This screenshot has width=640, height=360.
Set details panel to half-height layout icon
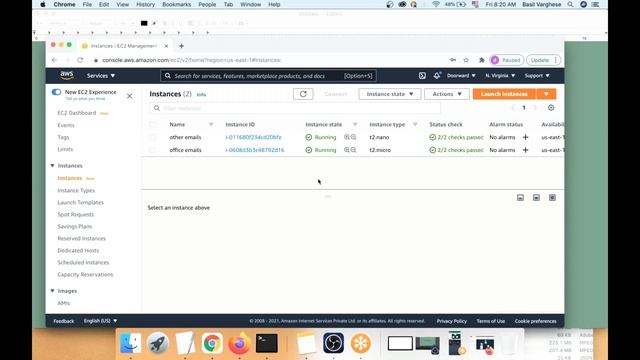pyautogui.click(x=536, y=198)
